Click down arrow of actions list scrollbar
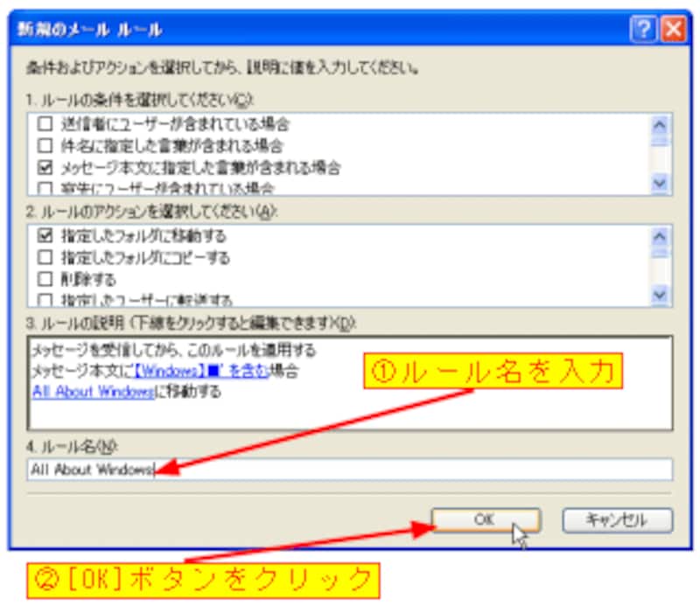This screenshot has height=606, width=700. [660, 295]
